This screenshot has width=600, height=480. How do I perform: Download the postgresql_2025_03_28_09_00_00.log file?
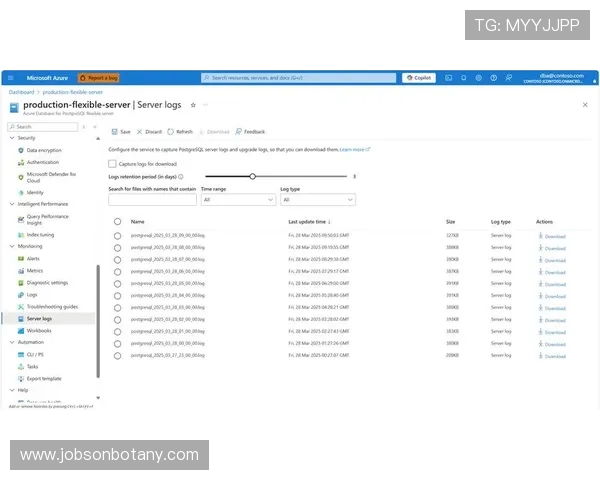[551, 236]
